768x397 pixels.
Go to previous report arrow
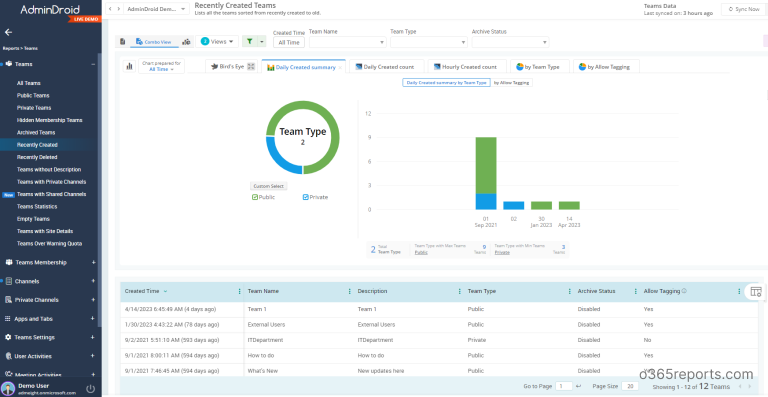click(110, 9)
